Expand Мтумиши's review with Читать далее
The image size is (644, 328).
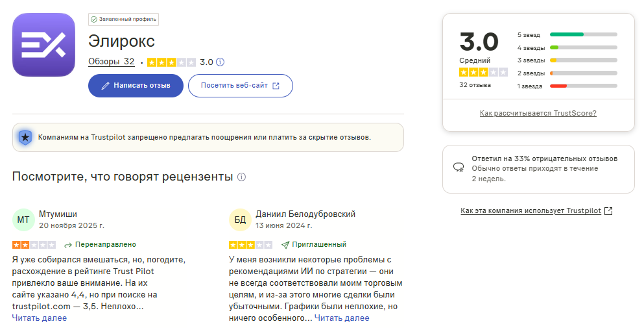click(x=39, y=318)
